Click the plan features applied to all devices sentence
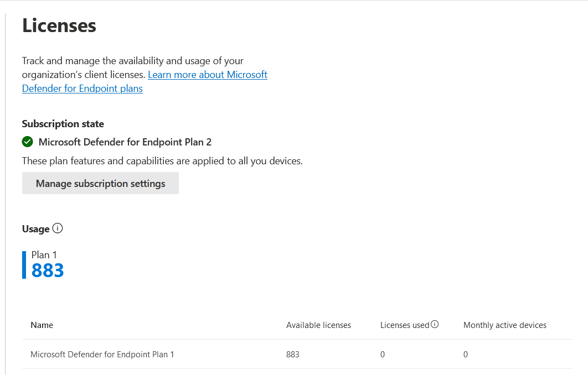This screenshot has width=588, height=375. tap(162, 161)
